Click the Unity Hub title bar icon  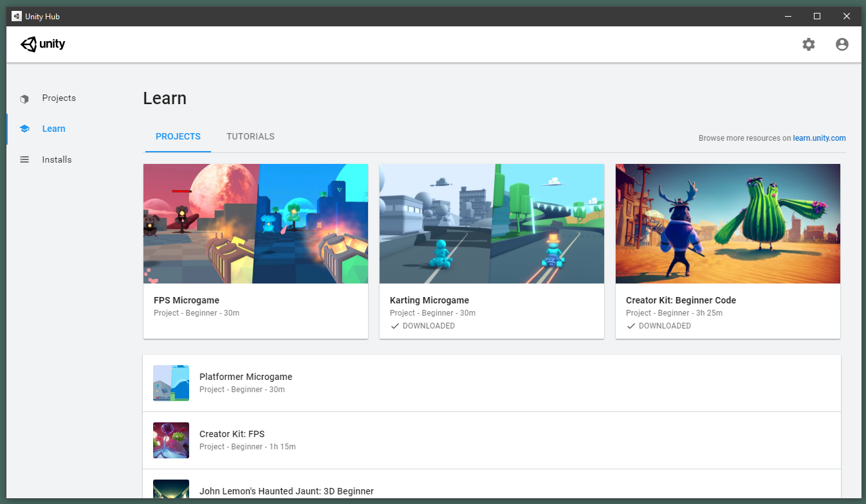click(x=17, y=16)
